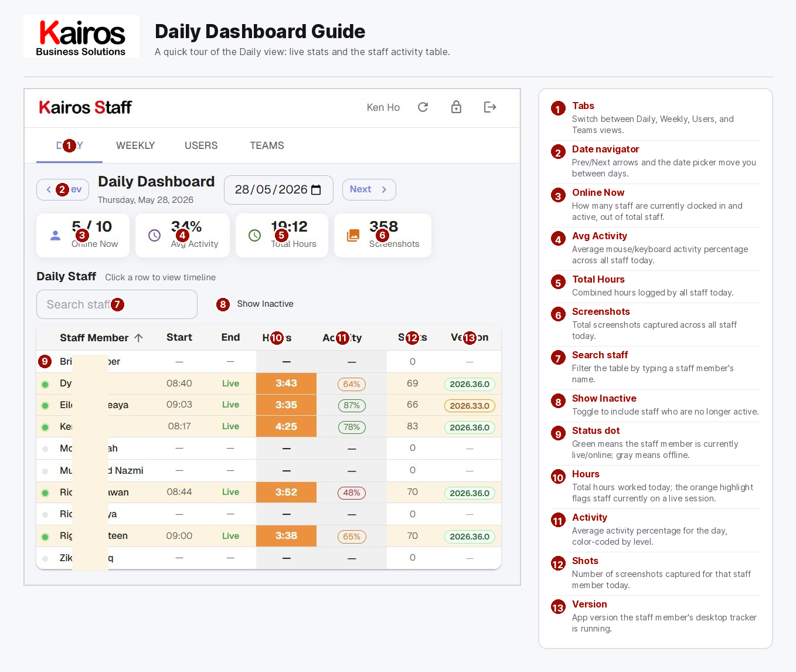Click the 48% activity badge
This screenshot has width=796, height=672.
click(352, 493)
